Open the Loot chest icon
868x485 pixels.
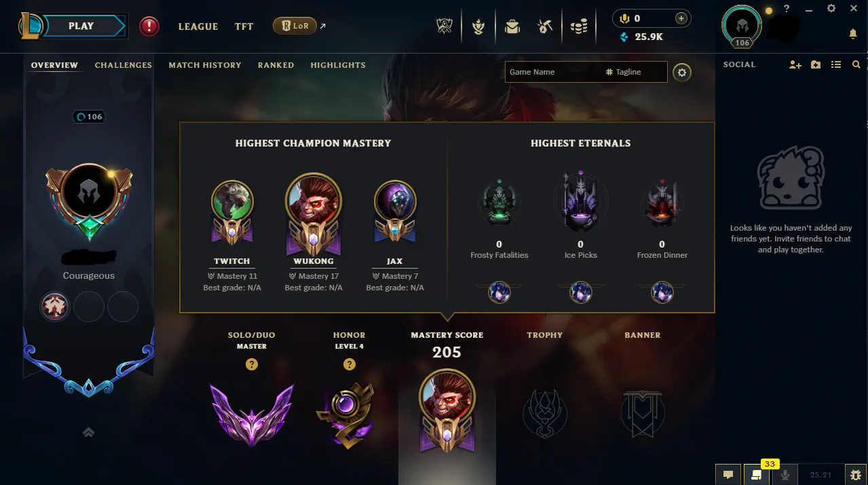(544, 26)
